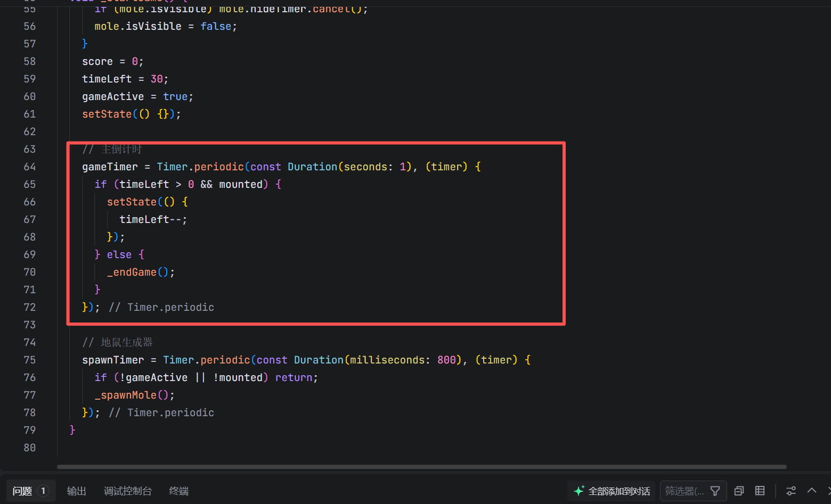Click 'score = 0;' on line 58
The width and height of the screenshot is (831, 504).
pos(113,61)
